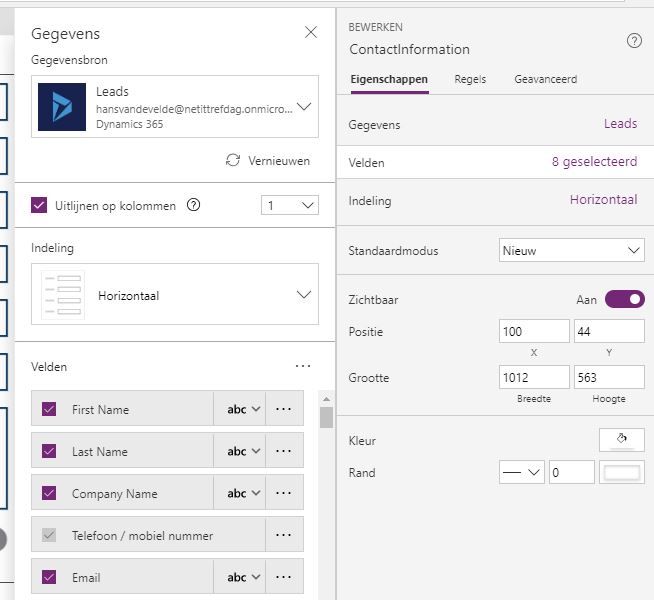The image size is (654, 600).
Task: Open the Standaardmodus Nieuw dropdown
Action: tap(572, 250)
